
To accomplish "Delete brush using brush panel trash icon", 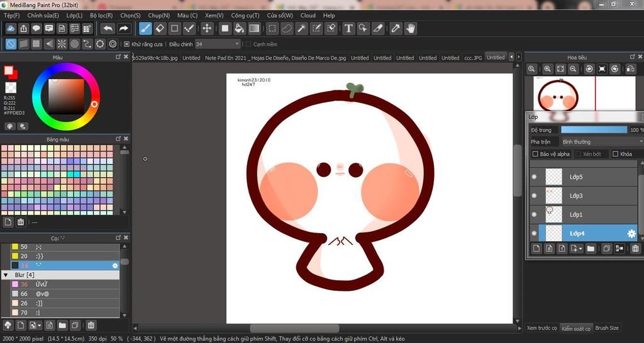I will click(x=91, y=325).
